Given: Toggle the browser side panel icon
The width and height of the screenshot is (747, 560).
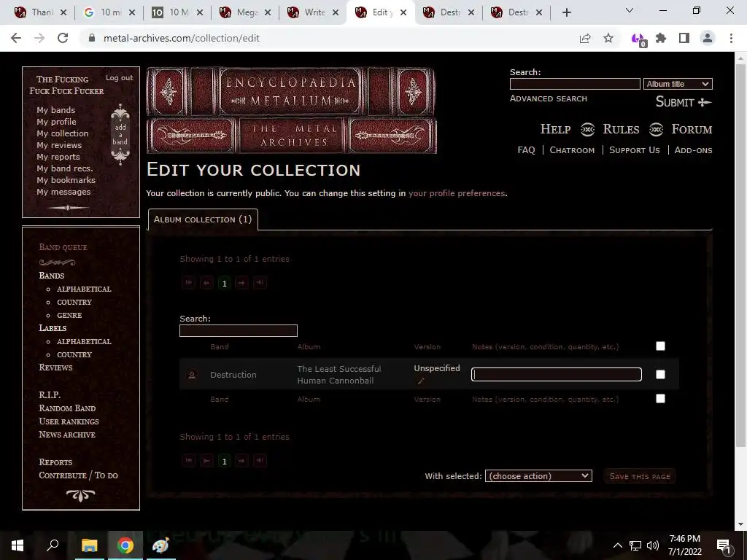Looking at the screenshot, I should click(684, 38).
